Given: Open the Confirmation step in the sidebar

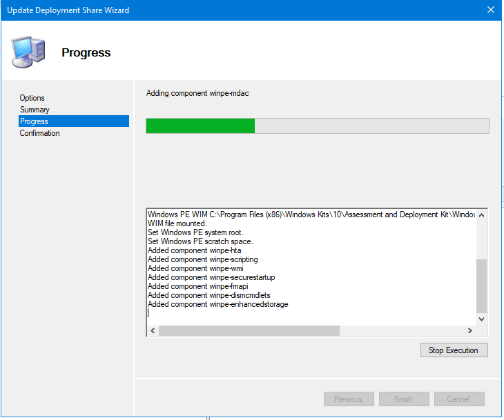Looking at the screenshot, I should point(39,133).
